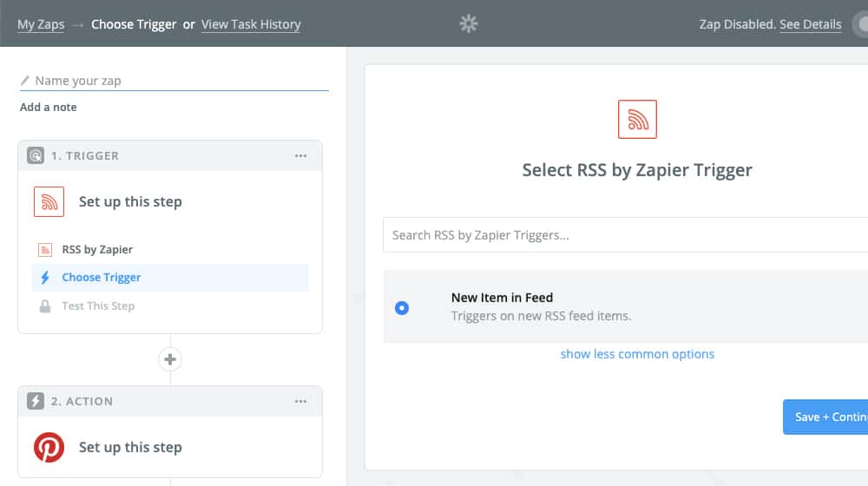Image resolution: width=868 pixels, height=486 pixels.
Task: Add a step with the plus button
Action: (x=170, y=359)
